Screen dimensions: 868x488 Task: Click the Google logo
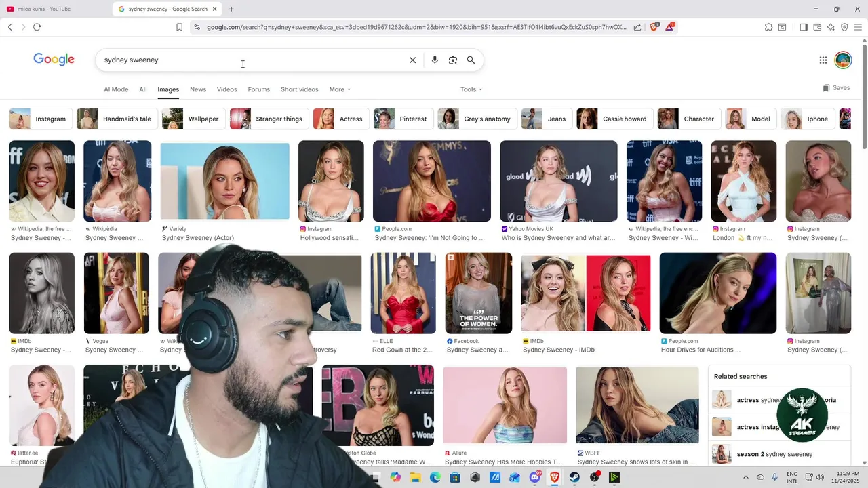(54, 60)
